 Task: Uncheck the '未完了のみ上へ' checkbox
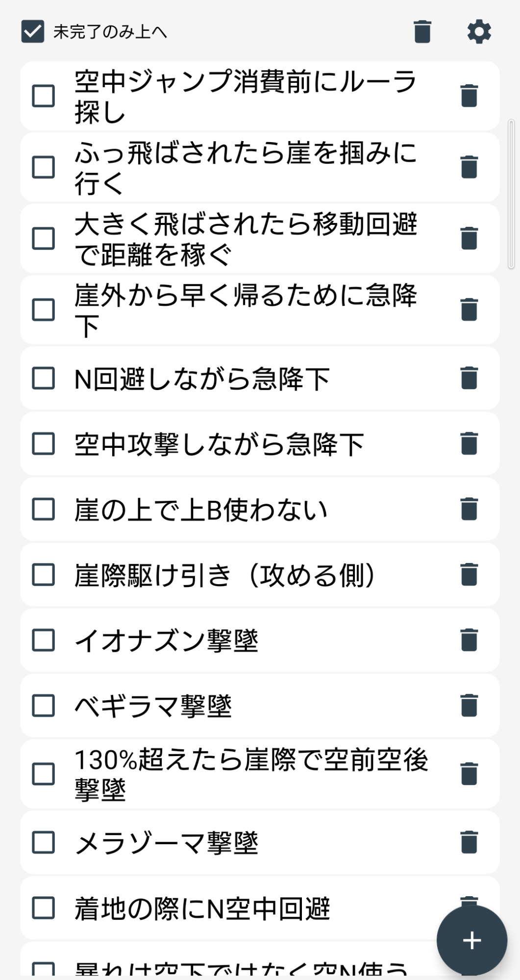click(x=33, y=32)
